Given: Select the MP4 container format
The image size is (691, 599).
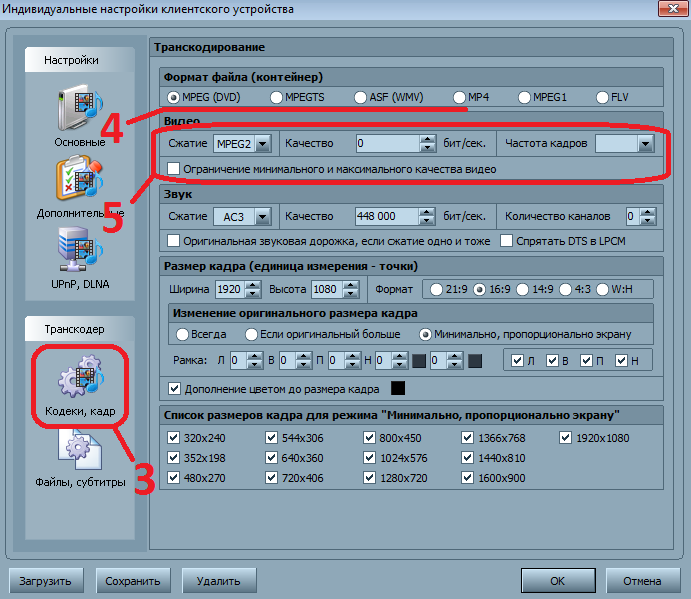Looking at the screenshot, I should point(458,97).
